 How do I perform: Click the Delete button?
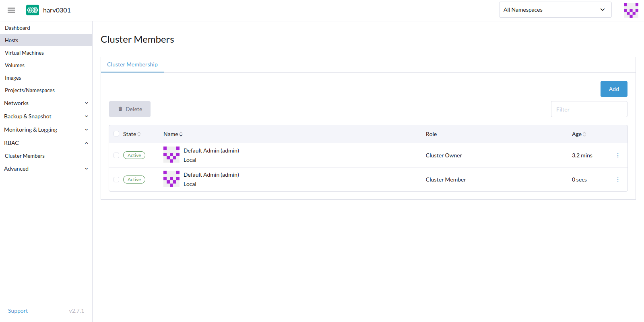coord(130,109)
